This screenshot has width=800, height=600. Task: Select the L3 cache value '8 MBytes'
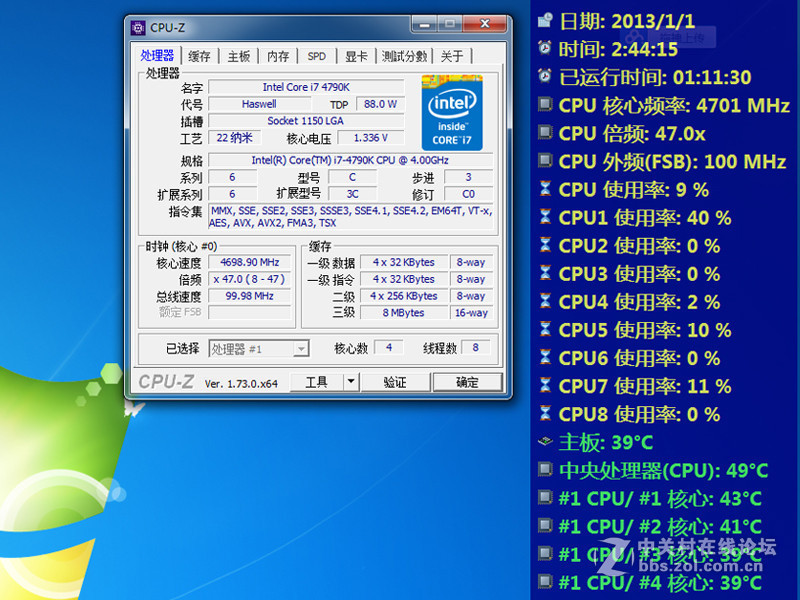404,313
